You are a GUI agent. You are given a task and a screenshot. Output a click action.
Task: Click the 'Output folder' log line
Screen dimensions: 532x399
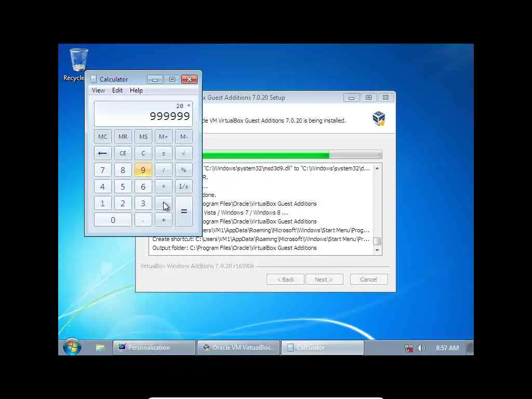coord(234,248)
